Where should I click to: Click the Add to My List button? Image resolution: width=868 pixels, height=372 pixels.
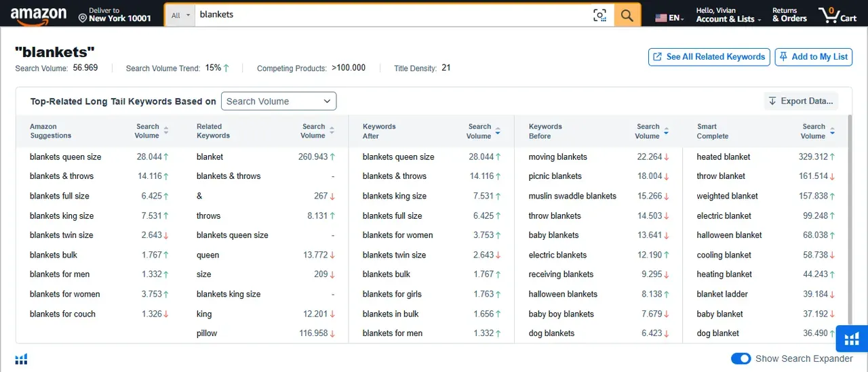click(x=814, y=57)
